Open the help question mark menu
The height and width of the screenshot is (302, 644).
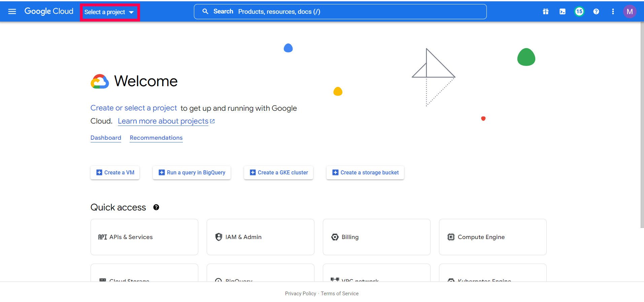pyautogui.click(x=596, y=11)
